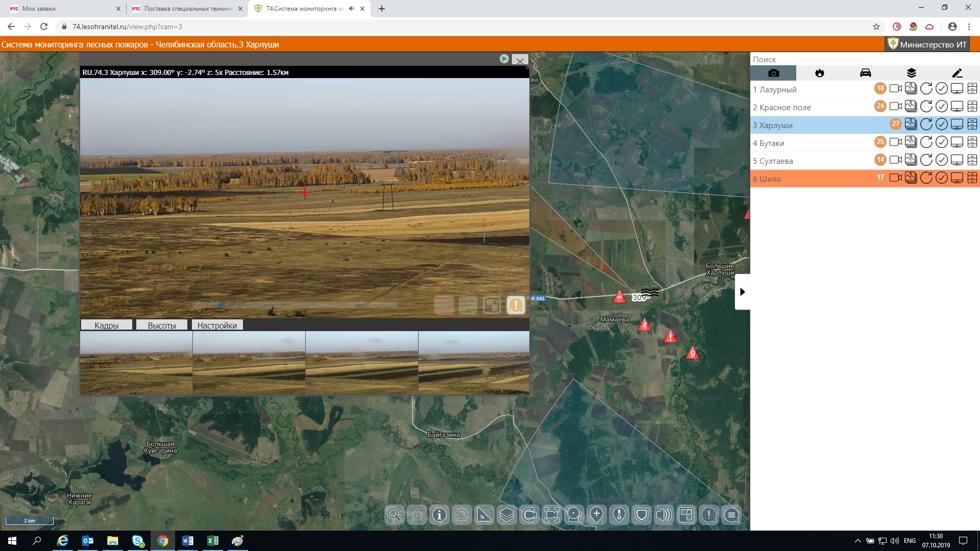Click the magnifier search tool on map
The width and height of the screenshot is (980, 551).
click(x=394, y=515)
